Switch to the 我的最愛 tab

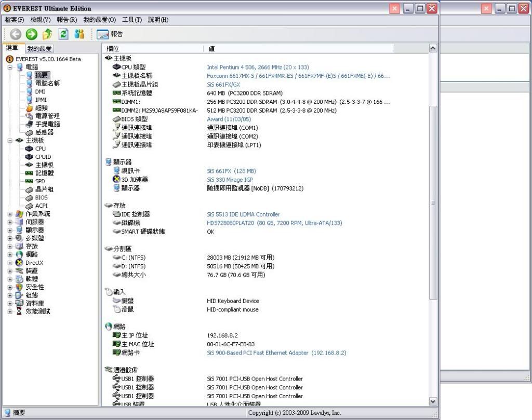coord(39,48)
